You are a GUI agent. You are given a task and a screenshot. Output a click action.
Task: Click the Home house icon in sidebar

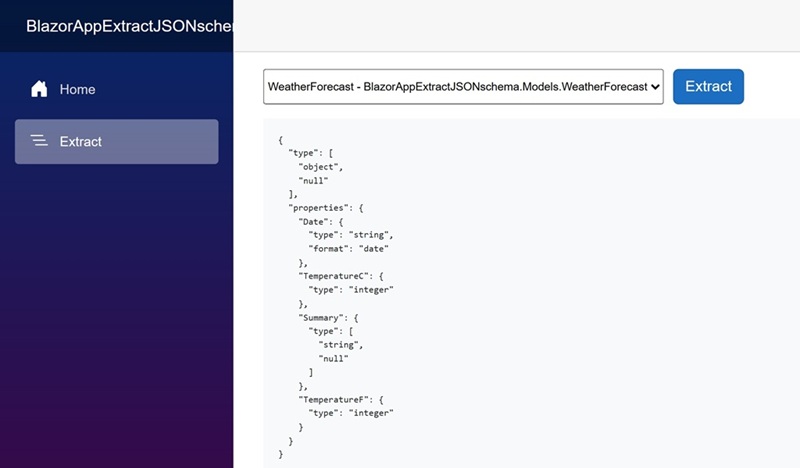coord(39,89)
